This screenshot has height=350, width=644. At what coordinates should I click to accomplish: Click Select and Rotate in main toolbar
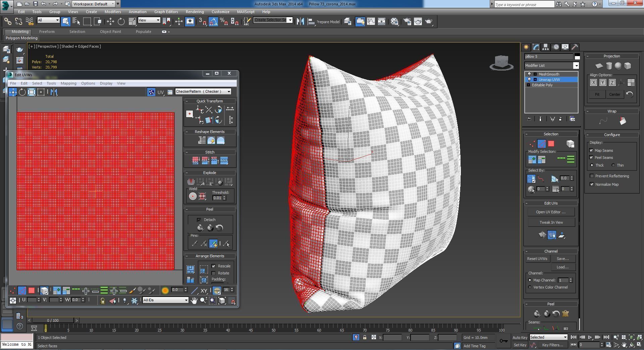121,21
